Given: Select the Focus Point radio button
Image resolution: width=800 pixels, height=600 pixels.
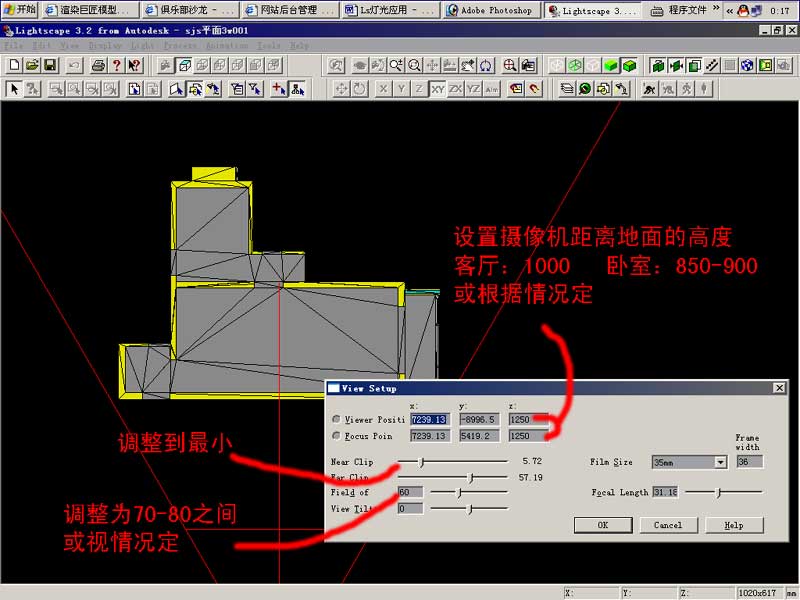Looking at the screenshot, I should pyautogui.click(x=336, y=435).
